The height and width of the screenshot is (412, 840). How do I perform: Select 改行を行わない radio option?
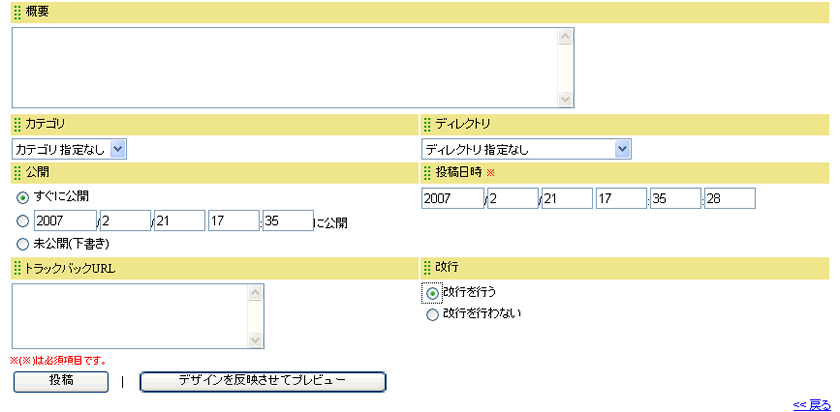432,314
